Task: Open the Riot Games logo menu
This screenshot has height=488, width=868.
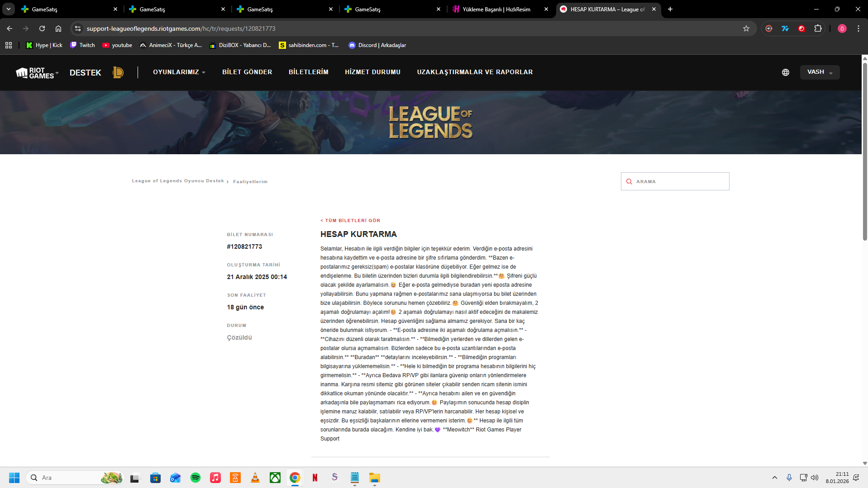Action: (x=37, y=73)
